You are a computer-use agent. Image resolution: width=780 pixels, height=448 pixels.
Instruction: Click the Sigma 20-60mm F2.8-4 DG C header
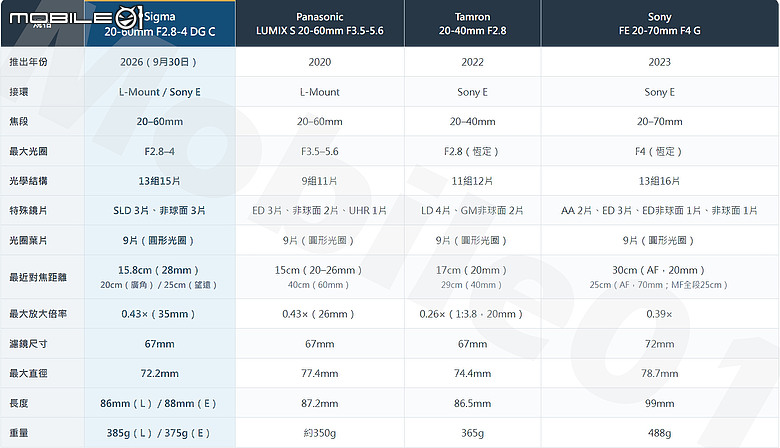[160, 24]
